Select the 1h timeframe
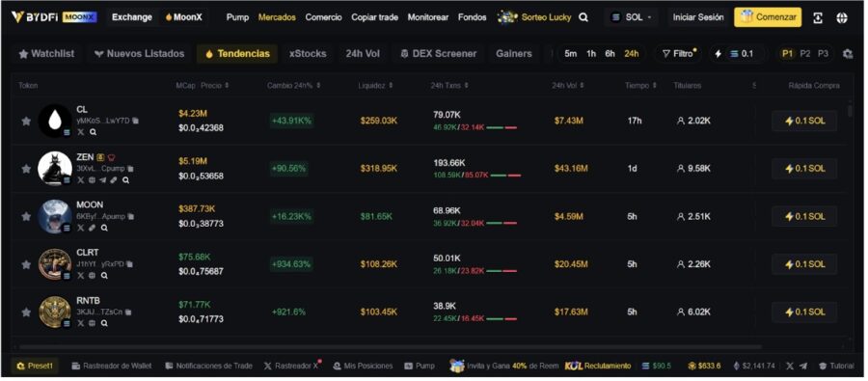Image resolution: width=868 pixels, height=381 pixels. point(591,54)
